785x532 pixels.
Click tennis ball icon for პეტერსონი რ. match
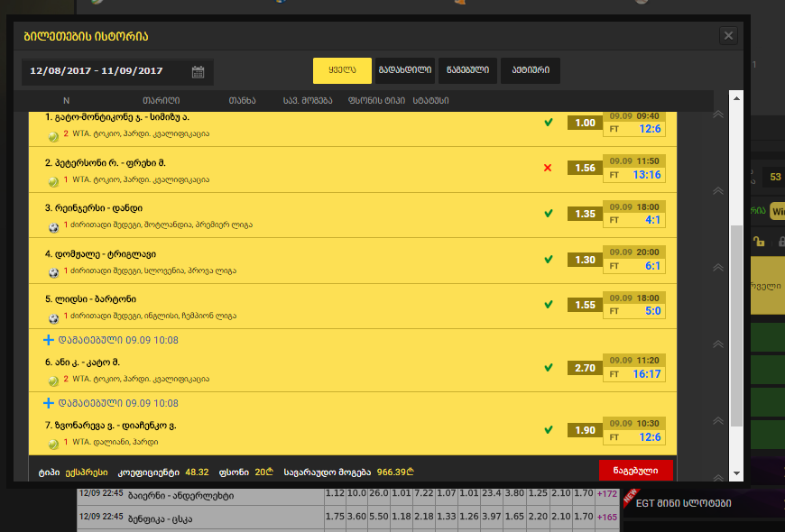pos(53,182)
